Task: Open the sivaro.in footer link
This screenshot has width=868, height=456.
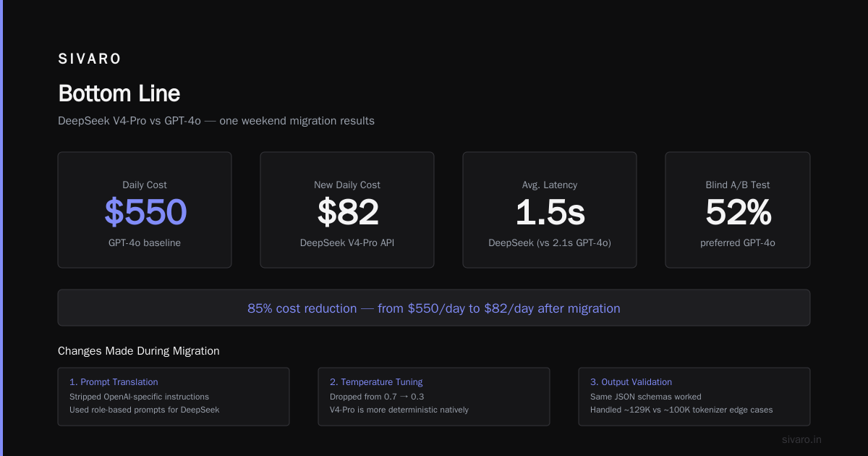Action: tap(802, 439)
